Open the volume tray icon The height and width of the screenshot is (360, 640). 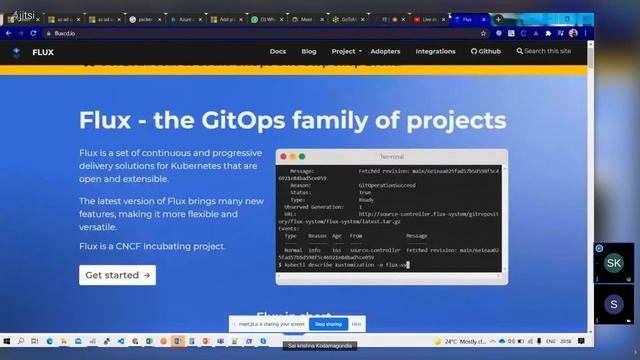[x=511, y=341]
